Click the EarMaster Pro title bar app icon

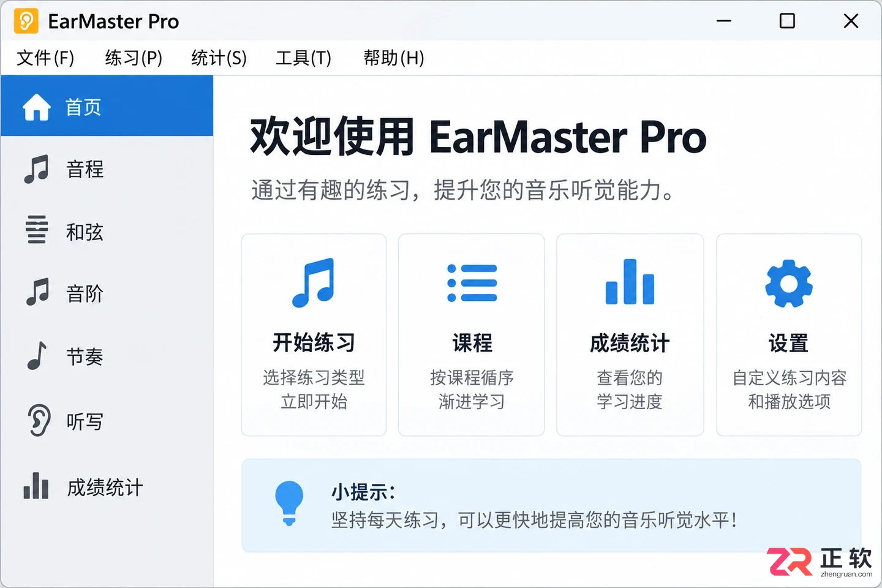[x=26, y=21]
